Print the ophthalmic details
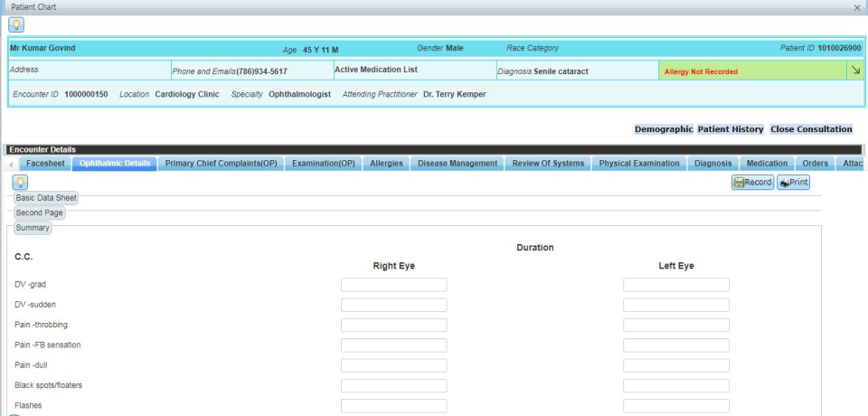The height and width of the screenshot is (416, 868). click(x=793, y=183)
